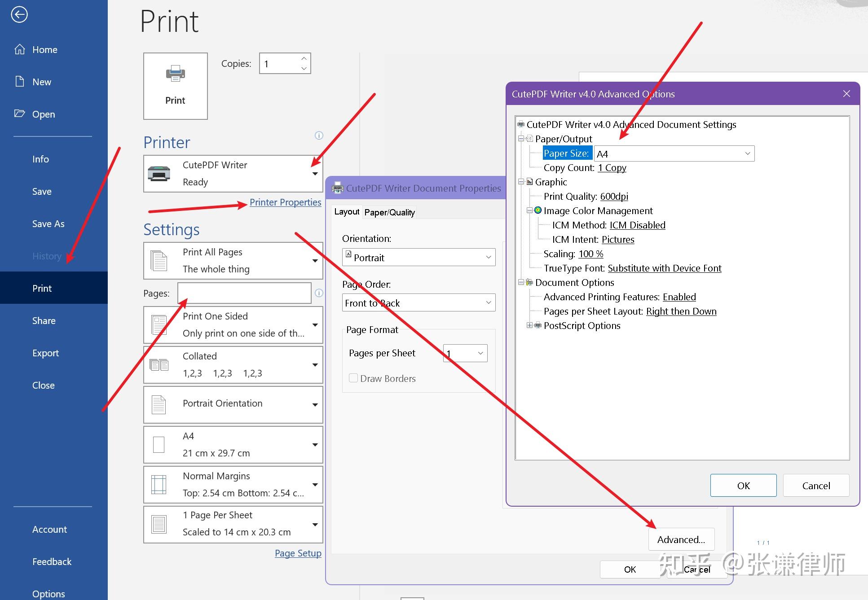Open Orientation Portrait combo in Document Properties

[419, 257]
